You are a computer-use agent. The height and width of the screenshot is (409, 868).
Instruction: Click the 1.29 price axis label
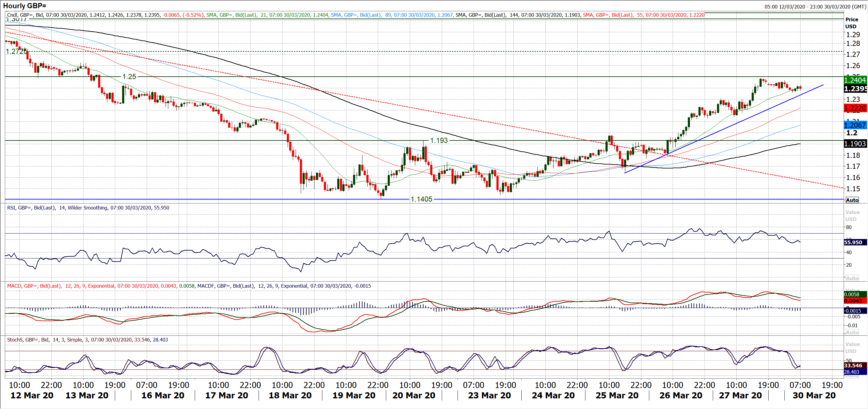(x=853, y=34)
